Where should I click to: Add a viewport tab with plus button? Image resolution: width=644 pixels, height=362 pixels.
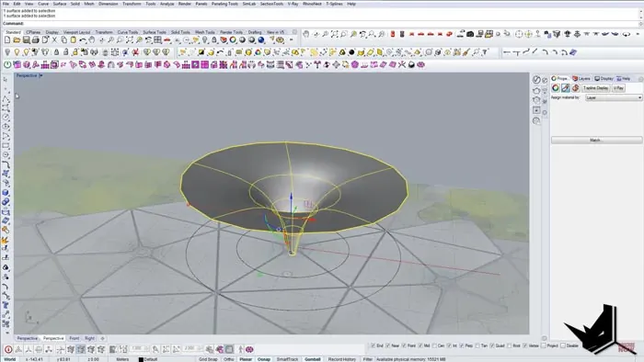click(103, 338)
